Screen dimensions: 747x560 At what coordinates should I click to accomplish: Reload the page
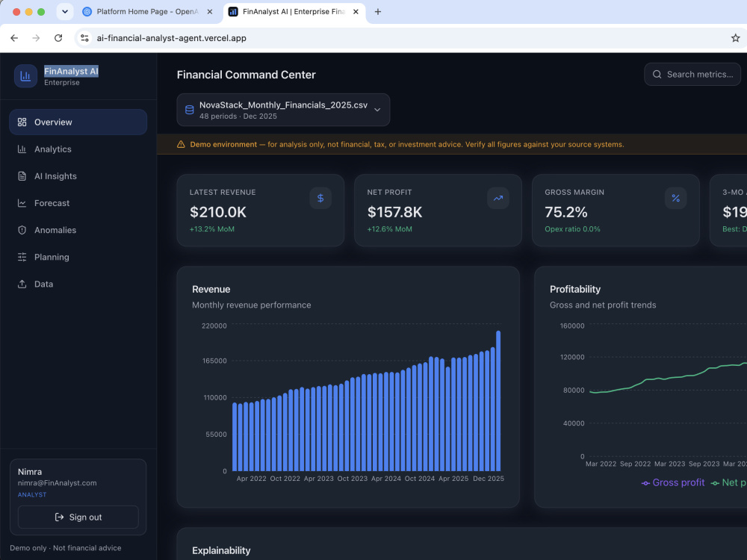pyautogui.click(x=58, y=38)
